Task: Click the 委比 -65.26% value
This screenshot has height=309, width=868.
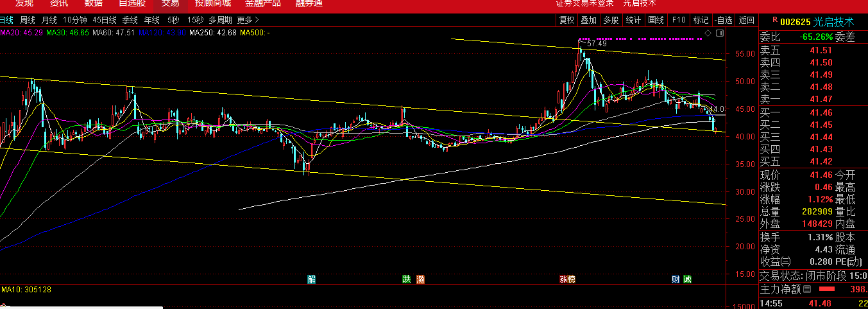Action: pyautogui.click(x=816, y=37)
